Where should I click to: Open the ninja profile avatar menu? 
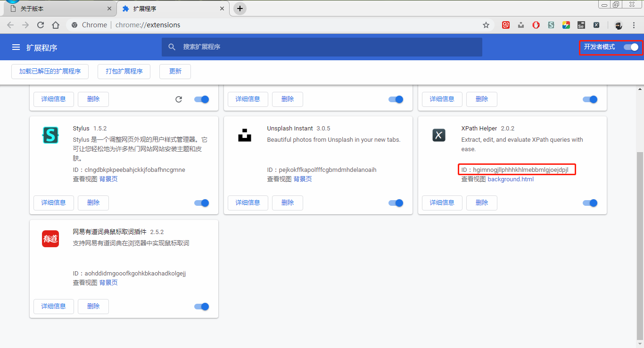click(x=619, y=25)
